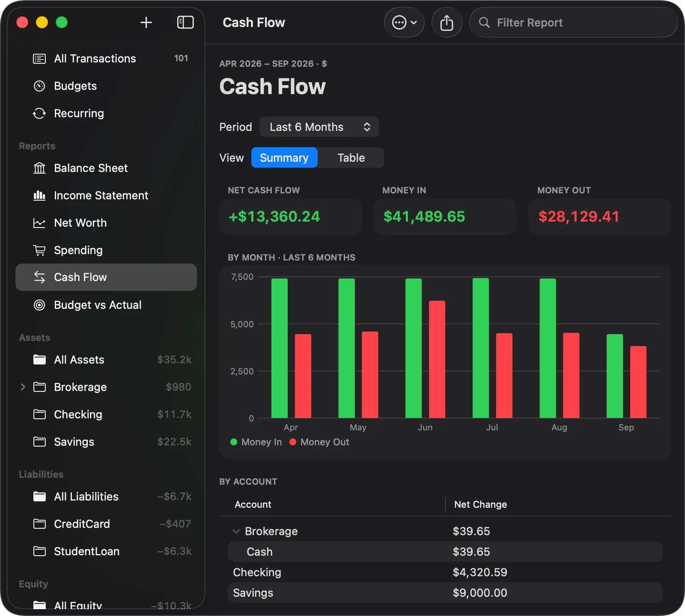Open All Transactions in sidebar

[x=106, y=59]
